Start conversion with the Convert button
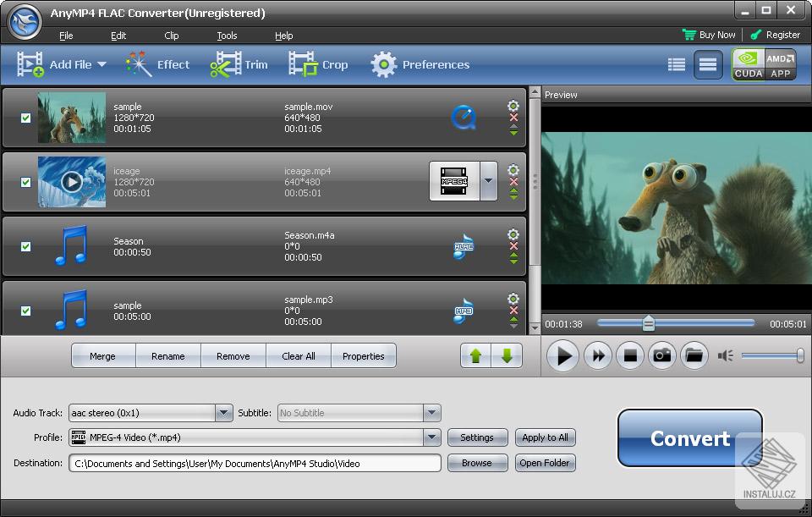This screenshot has width=812, height=517. pyautogui.click(x=689, y=438)
